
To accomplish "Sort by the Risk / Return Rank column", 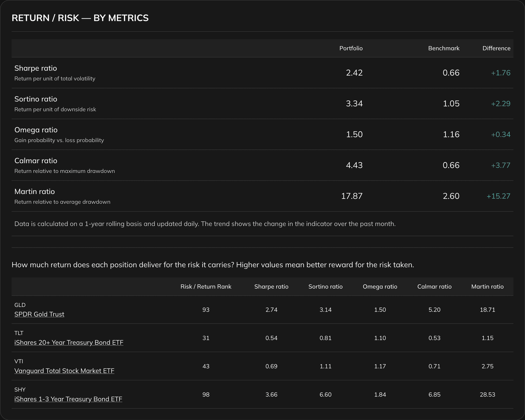I will tap(206, 286).
